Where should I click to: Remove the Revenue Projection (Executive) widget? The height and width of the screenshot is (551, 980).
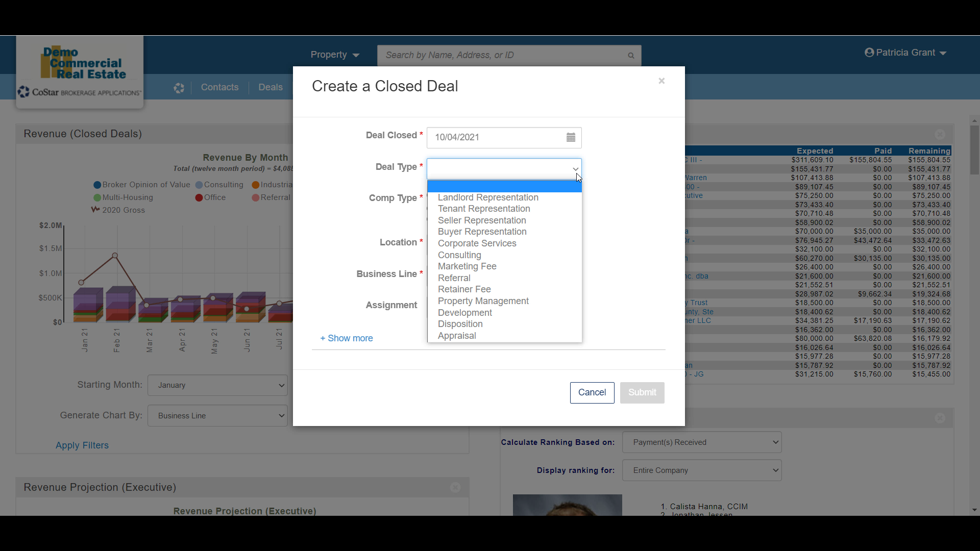pos(455,487)
